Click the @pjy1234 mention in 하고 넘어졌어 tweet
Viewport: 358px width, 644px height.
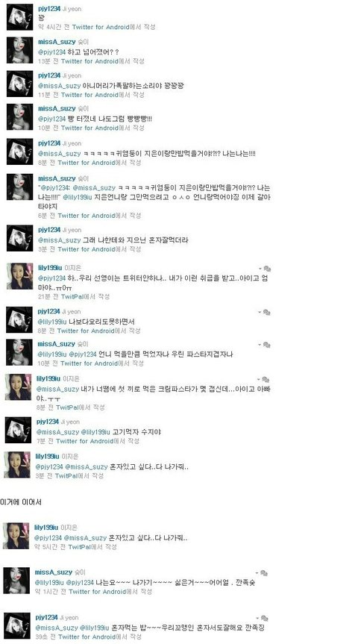[x=52, y=52]
